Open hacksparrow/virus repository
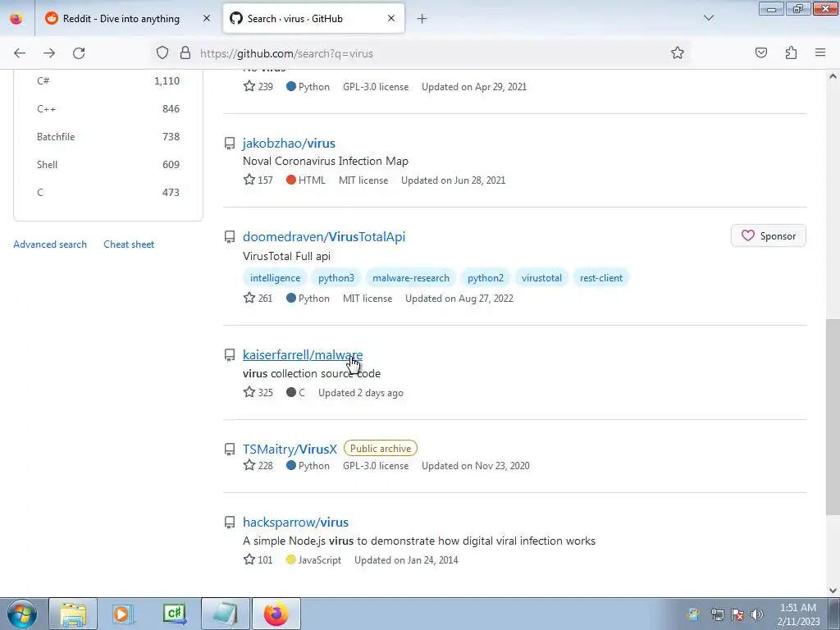Image resolution: width=840 pixels, height=630 pixels. [295, 522]
